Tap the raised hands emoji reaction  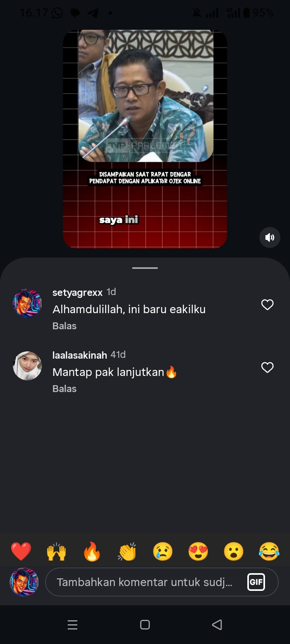pyautogui.click(x=56, y=551)
